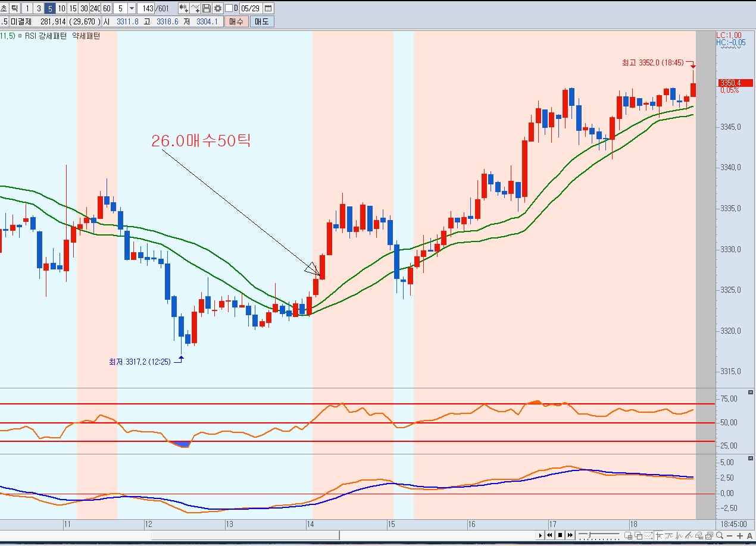This screenshot has width=756, height=546.
Task: Open chart settings gear icon
Action: pos(218,8)
